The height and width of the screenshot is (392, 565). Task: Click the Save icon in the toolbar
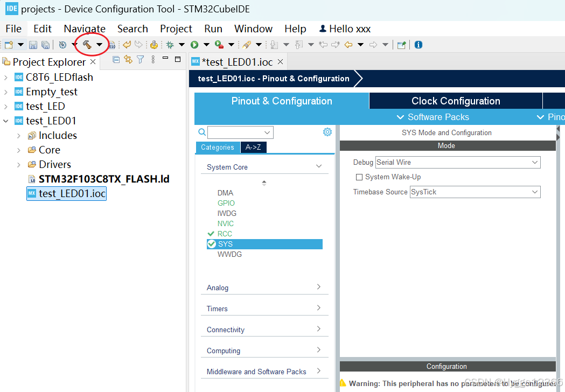pos(33,45)
